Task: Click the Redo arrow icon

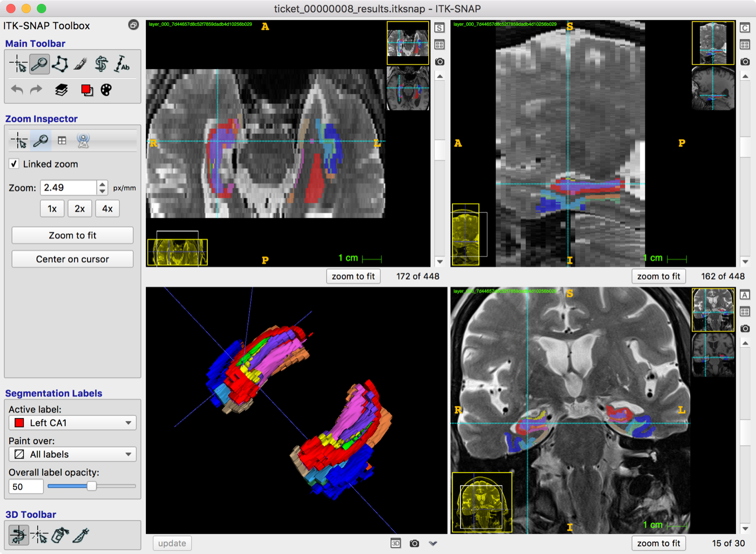Action: point(36,90)
